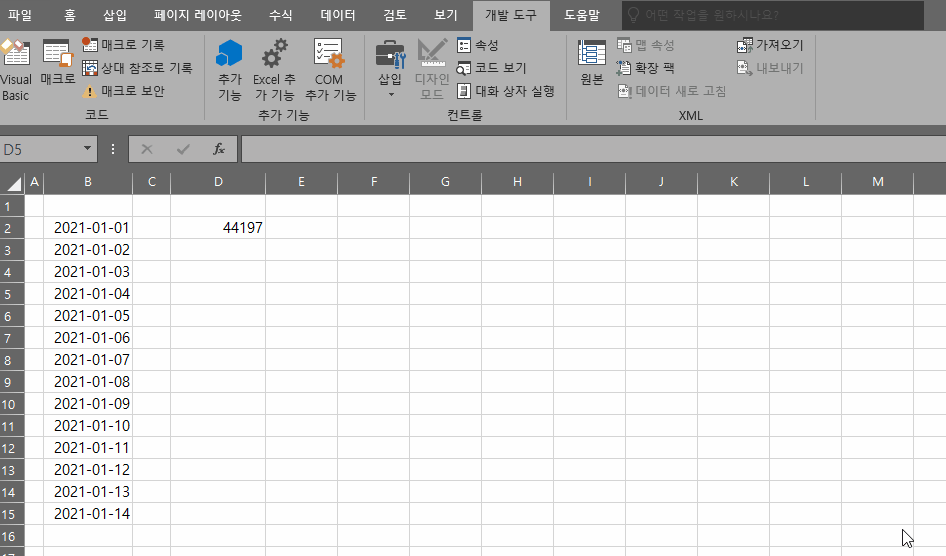Click XML 내보내기 export
The width and height of the screenshot is (946, 556).
click(770, 68)
